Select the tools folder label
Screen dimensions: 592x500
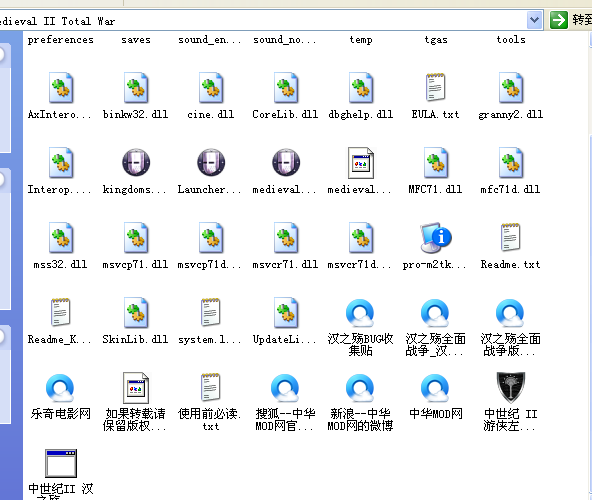[511, 40]
